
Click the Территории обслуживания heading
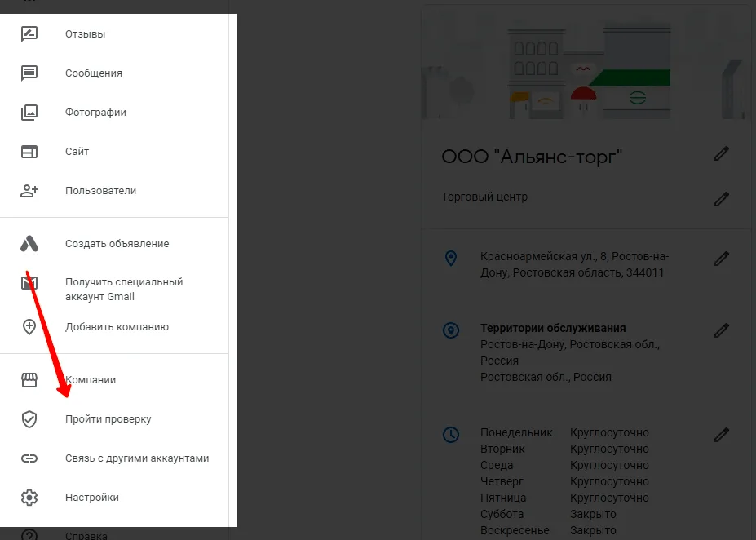pyautogui.click(x=553, y=329)
